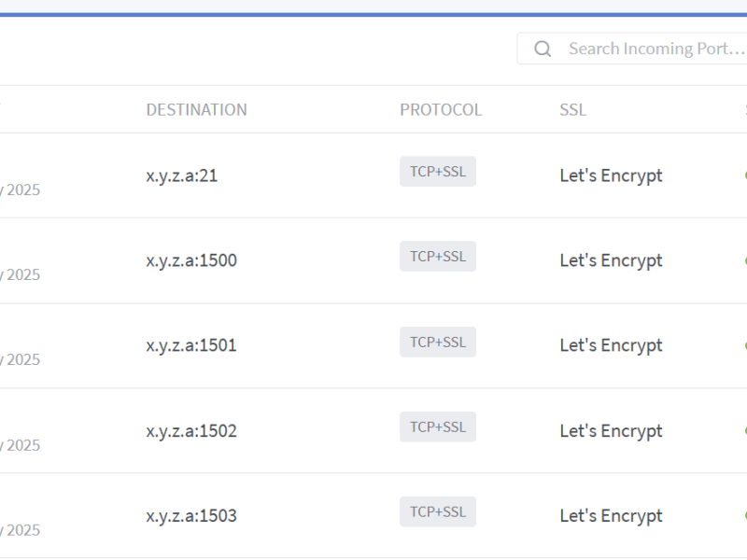Click the search magnifier icon
747x560 pixels.
point(543,48)
